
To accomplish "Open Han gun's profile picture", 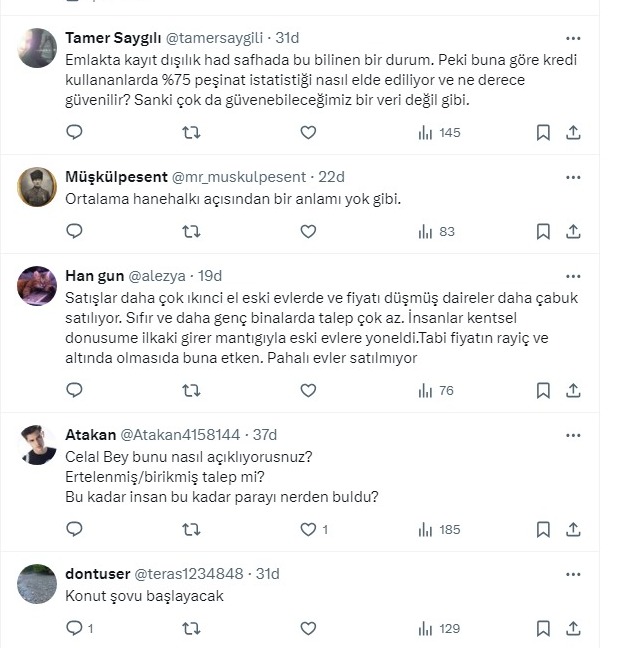I will (x=37, y=286).
